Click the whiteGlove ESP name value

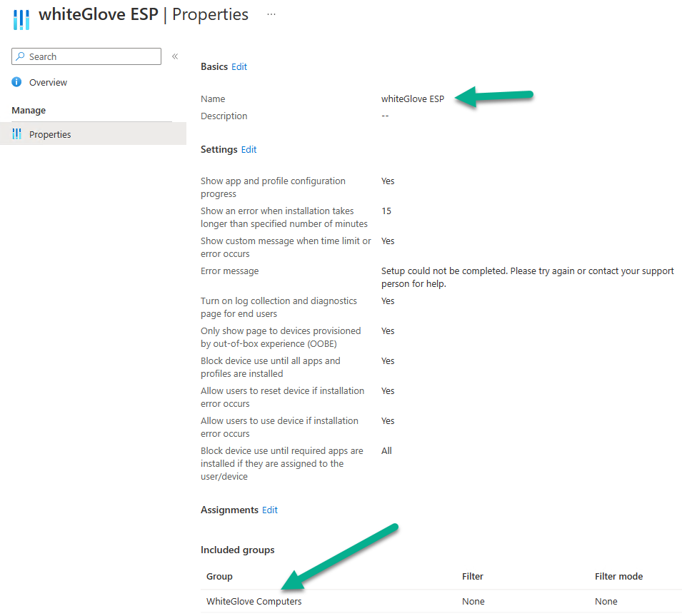413,99
